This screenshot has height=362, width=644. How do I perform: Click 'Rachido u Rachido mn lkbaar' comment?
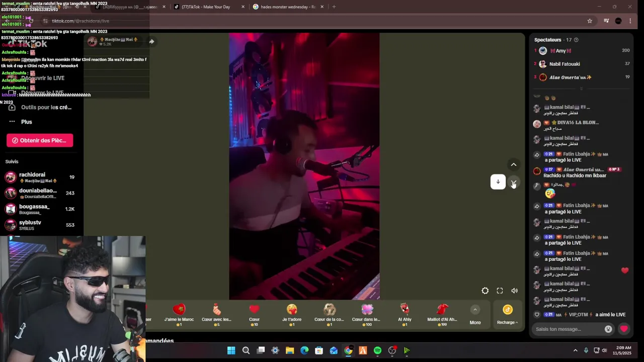point(575,175)
